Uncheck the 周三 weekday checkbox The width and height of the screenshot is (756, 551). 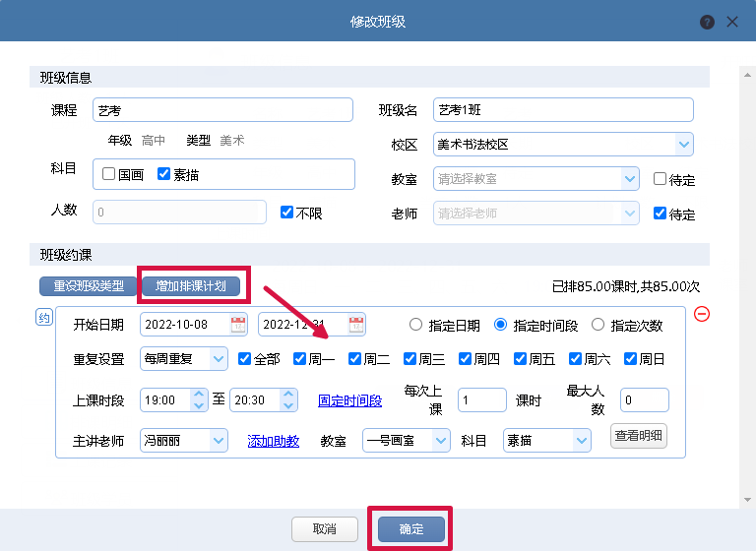409,359
